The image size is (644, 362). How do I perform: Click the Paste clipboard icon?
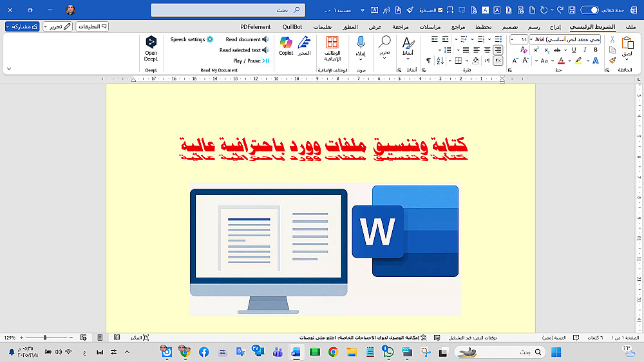coord(627,43)
